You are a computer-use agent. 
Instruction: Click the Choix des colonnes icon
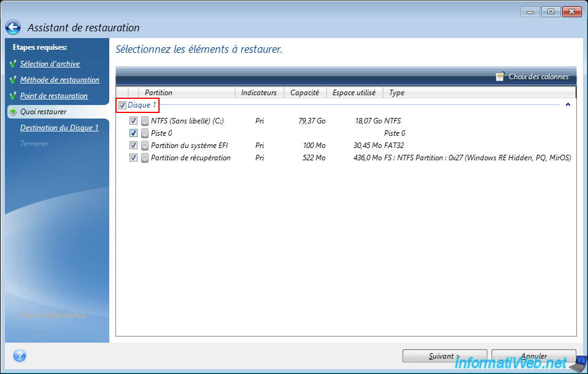click(x=500, y=77)
